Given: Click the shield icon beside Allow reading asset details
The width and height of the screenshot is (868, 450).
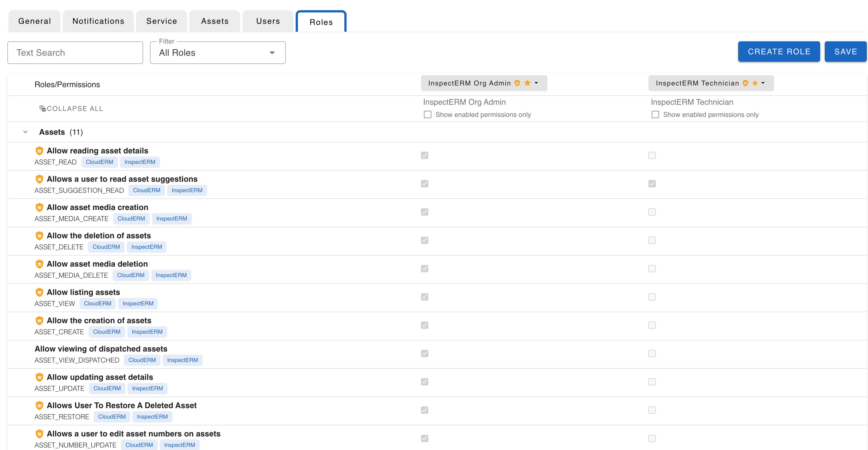Looking at the screenshot, I should click(39, 151).
